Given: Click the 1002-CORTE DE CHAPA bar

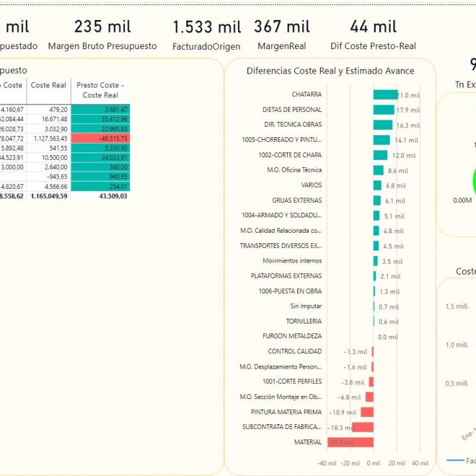Looking at the screenshot, I should 380,155.
